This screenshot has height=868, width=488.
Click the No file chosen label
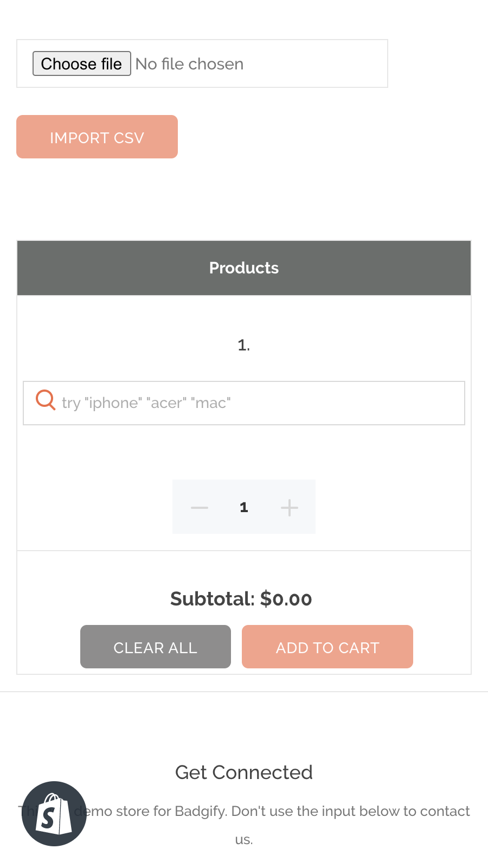189,63
